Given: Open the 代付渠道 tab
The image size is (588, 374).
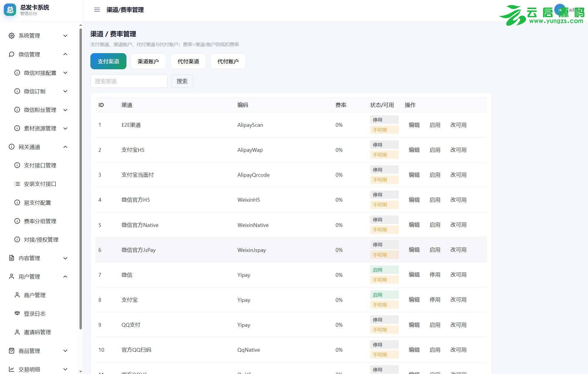Looking at the screenshot, I should point(188,61).
